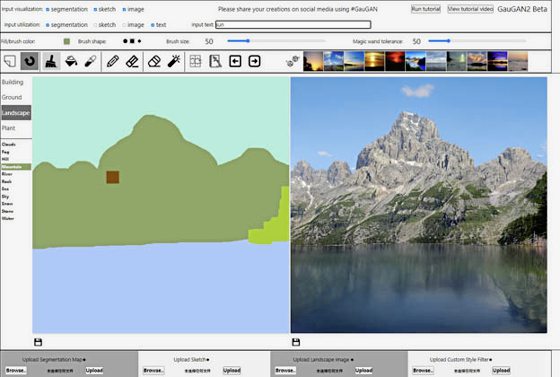Browse for a custom style filter file
The height and width of the screenshot is (377, 560).
tap(423, 371)
